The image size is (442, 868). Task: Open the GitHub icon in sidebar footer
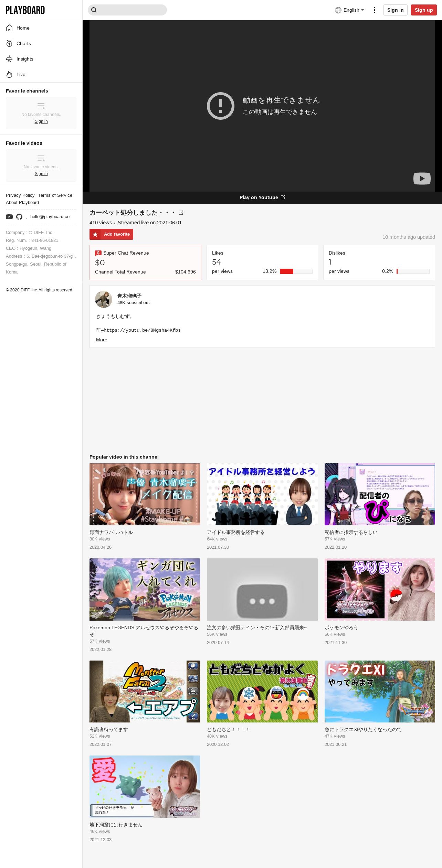(19, 217)
